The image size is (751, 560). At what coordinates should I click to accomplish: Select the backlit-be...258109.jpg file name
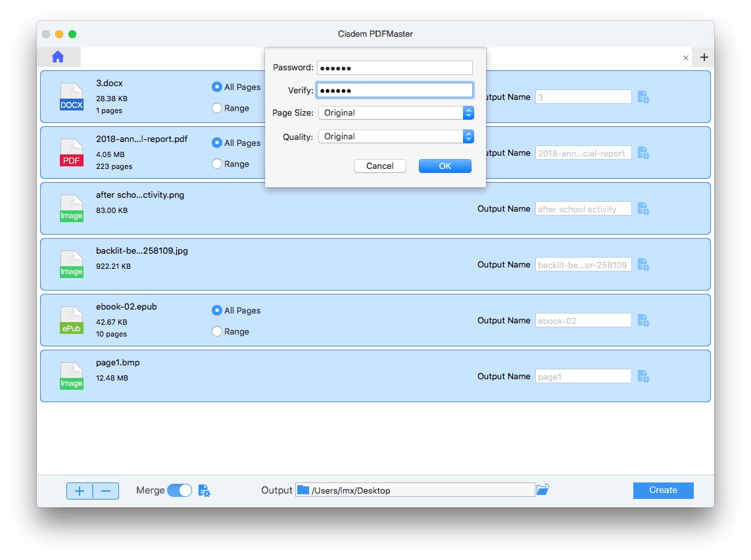pyautogui.click(x=142, y=251)
